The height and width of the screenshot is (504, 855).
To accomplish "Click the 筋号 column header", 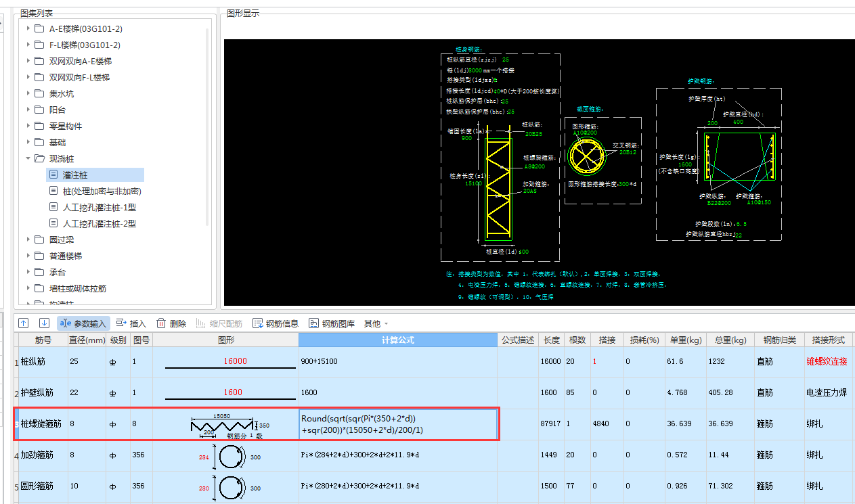I will (x=43, y=340).
